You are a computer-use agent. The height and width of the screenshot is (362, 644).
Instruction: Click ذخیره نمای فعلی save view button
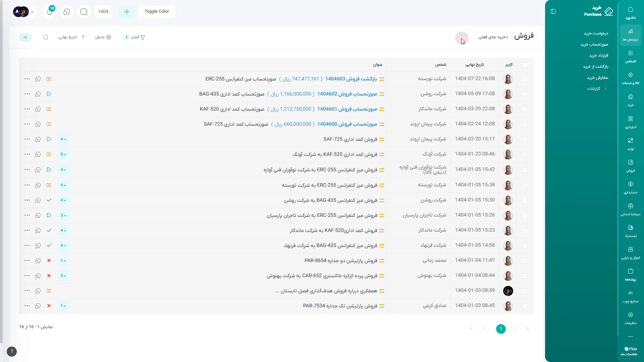[493, 37]
